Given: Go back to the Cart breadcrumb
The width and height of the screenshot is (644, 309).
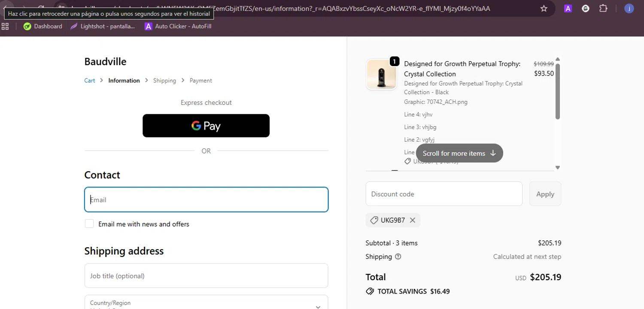Looking at the screenshot, I should (90, 80).
